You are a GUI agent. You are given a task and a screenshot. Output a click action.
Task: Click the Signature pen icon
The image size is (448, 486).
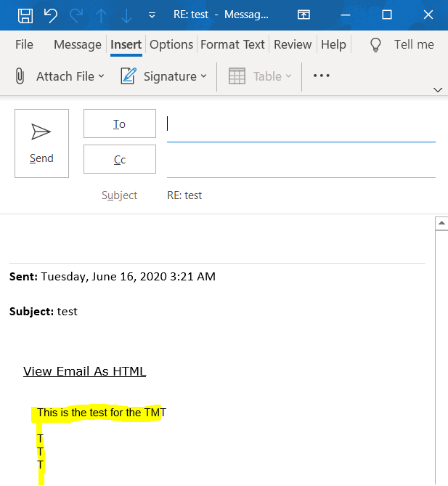pyautogui.click(x=129, y=76)
